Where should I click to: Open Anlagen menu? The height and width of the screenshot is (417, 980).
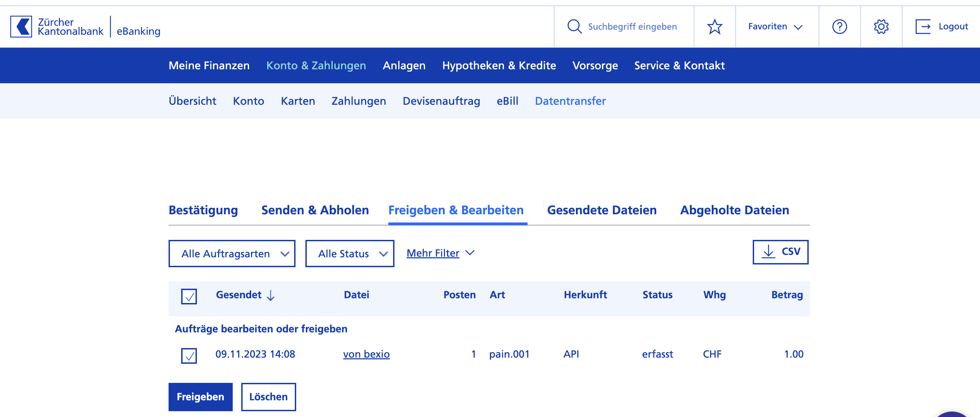404,66
